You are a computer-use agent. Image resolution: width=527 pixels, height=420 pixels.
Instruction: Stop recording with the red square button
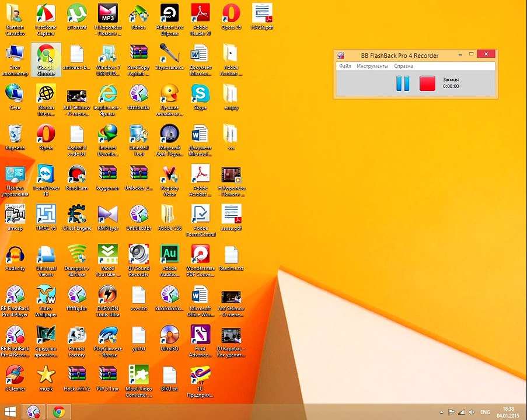(x=427, y=83)
